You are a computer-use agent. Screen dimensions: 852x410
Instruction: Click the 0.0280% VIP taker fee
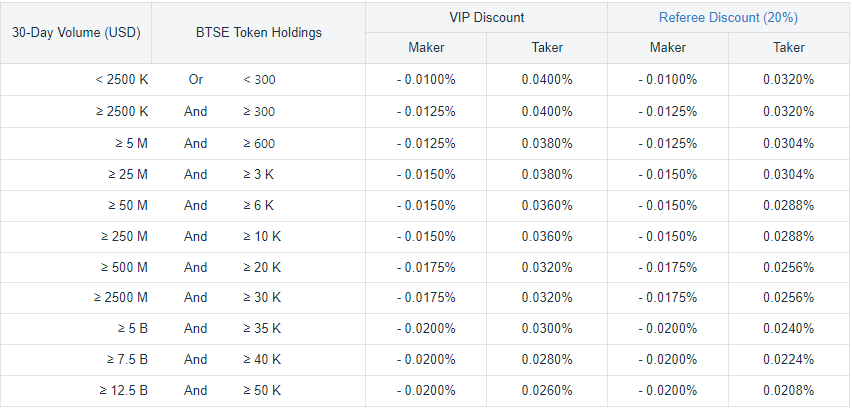(546, 359)
